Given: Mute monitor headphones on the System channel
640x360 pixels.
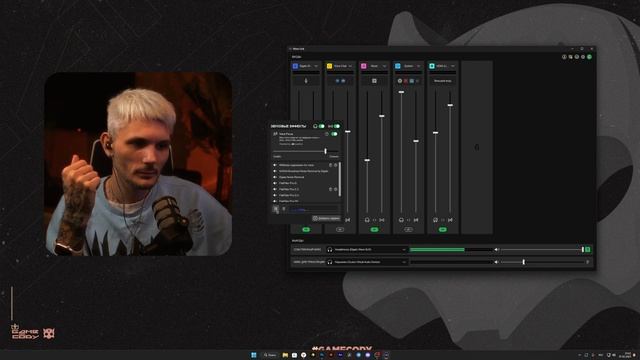Looking at the screenshot, I should click(401, 220).
